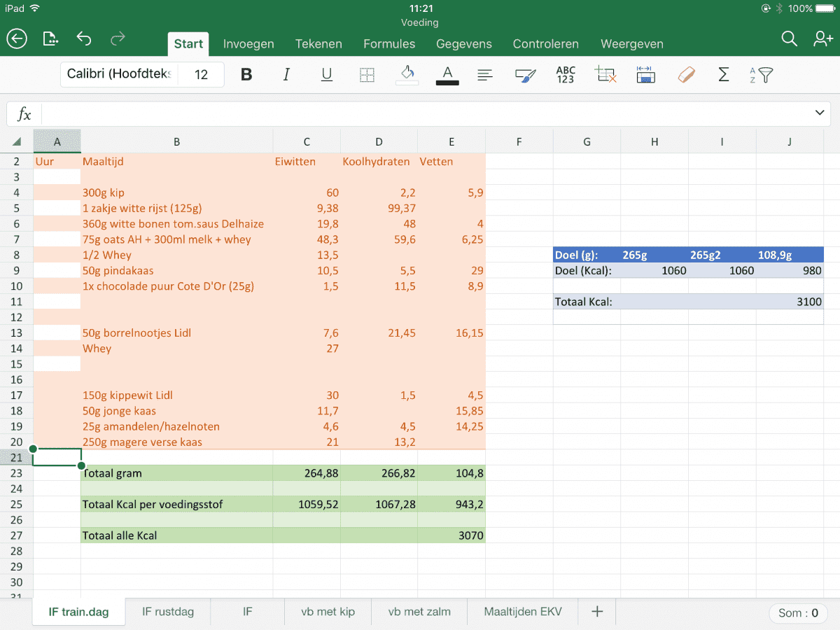Image resolution: width=840 pixels, height=630 pixels.
Task: Open sort and filter tool
Action: pyautogui.click(x=761, y=75)
